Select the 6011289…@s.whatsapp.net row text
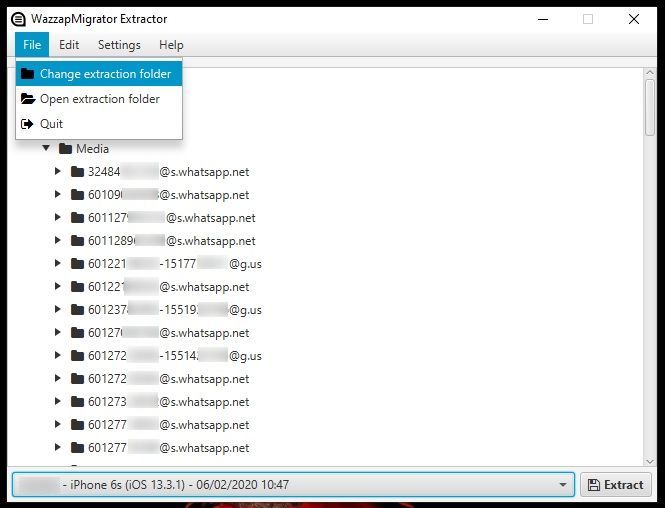This screenshot has width=665, height=508. tap(172, 241)
